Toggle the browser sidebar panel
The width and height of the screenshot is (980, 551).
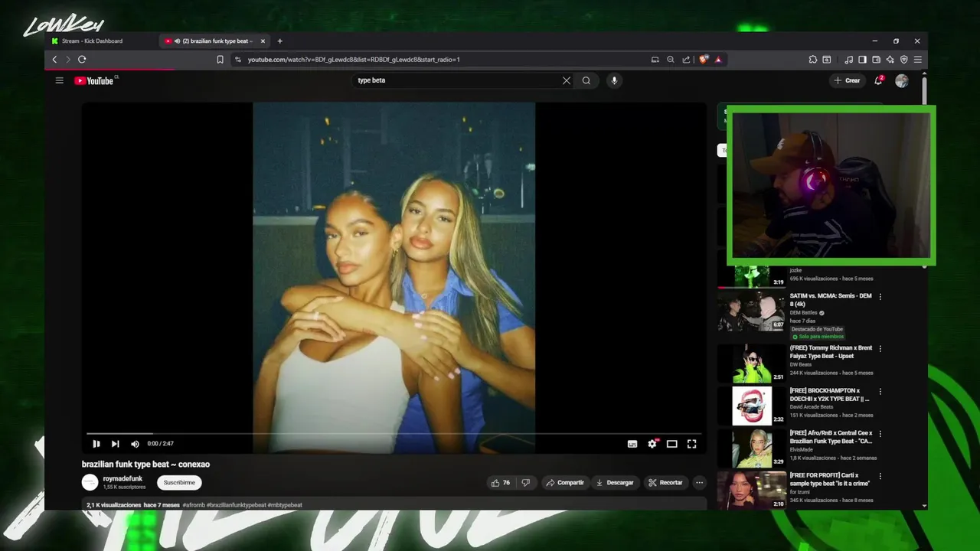click(862, 60)
